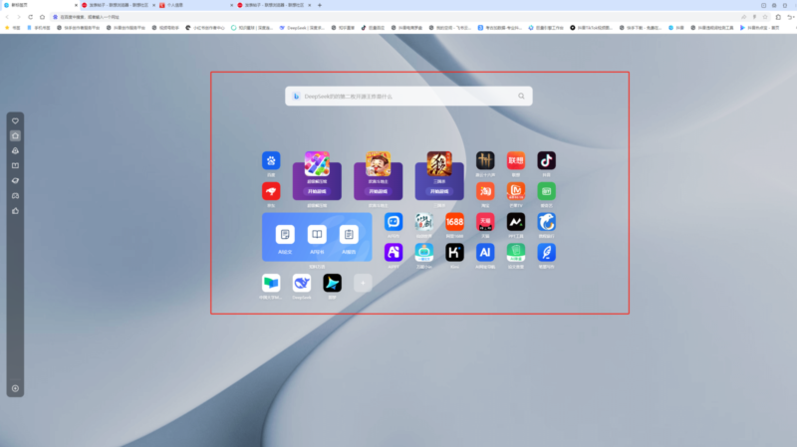Screen dimensions: 797x447
Task: Go back with the back arrow
Action: [7, 17]
